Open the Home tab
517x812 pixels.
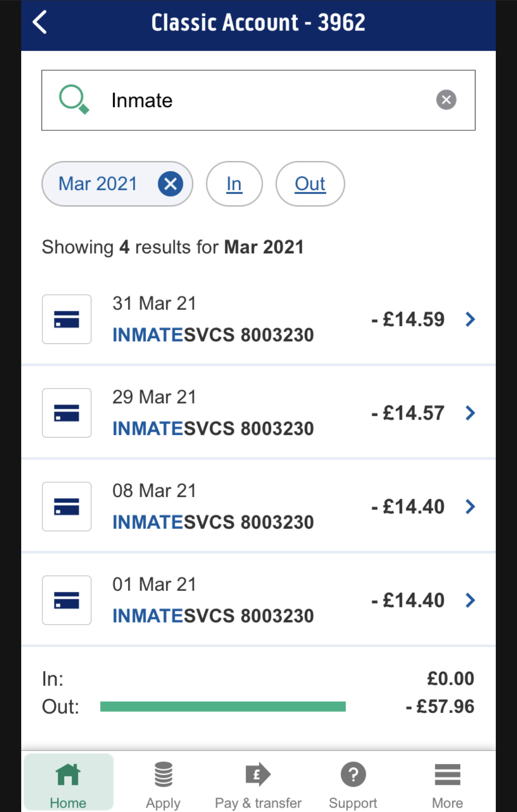tap(68, 783)
